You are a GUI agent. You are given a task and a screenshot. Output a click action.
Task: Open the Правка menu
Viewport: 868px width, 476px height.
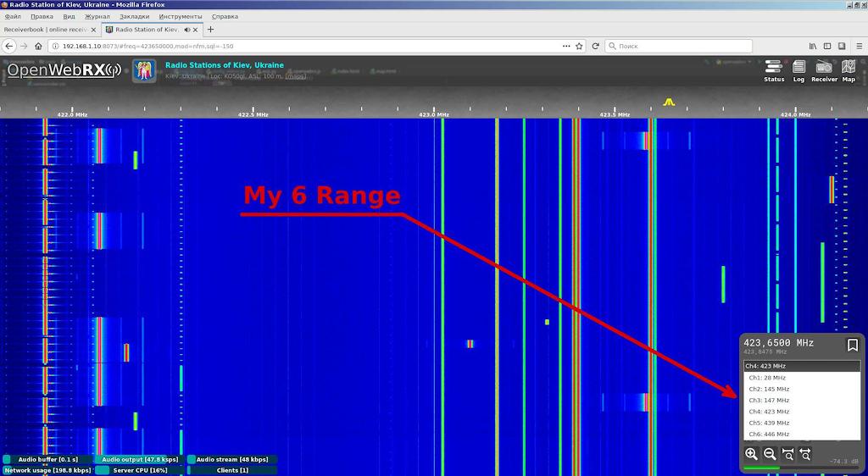[42, 17]
